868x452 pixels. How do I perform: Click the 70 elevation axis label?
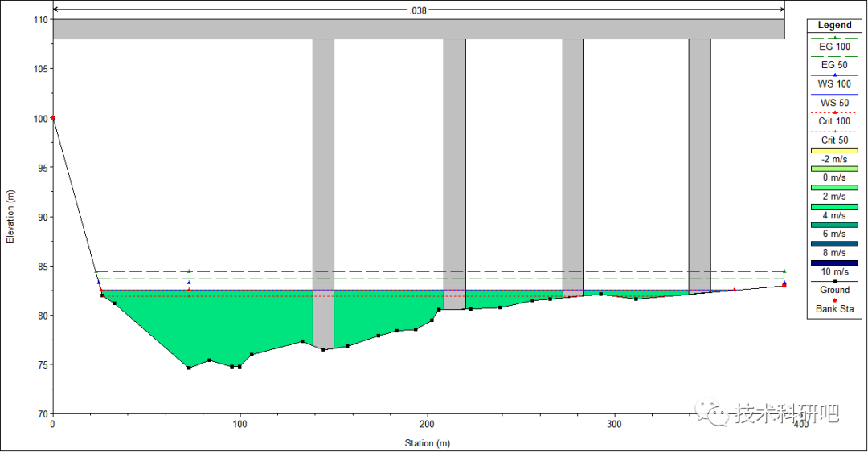[x=43, y=413]
